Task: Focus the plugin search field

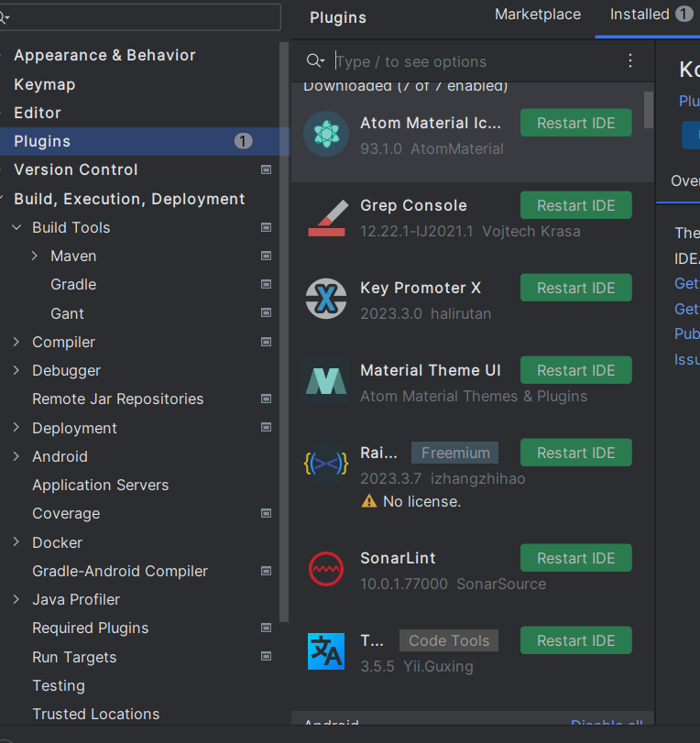Action: (474, 61)
